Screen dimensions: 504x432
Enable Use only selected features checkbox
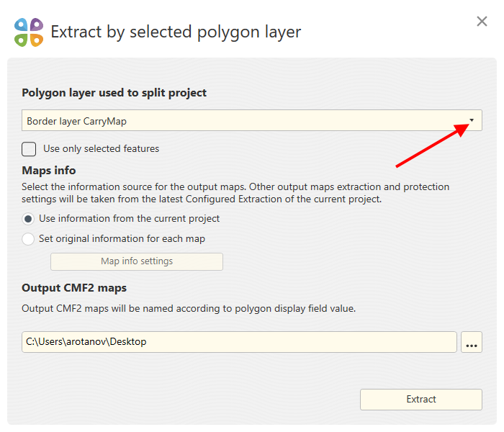29,149
